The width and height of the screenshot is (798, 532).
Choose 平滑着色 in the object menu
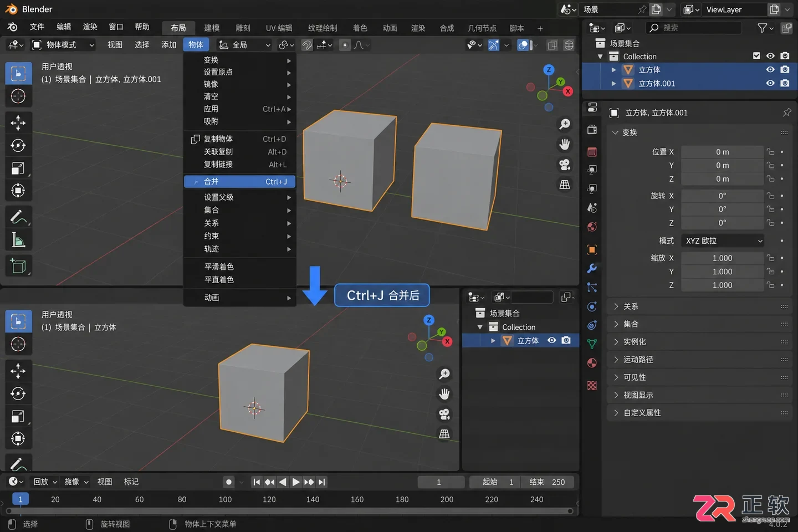click(x=239, y=267)
